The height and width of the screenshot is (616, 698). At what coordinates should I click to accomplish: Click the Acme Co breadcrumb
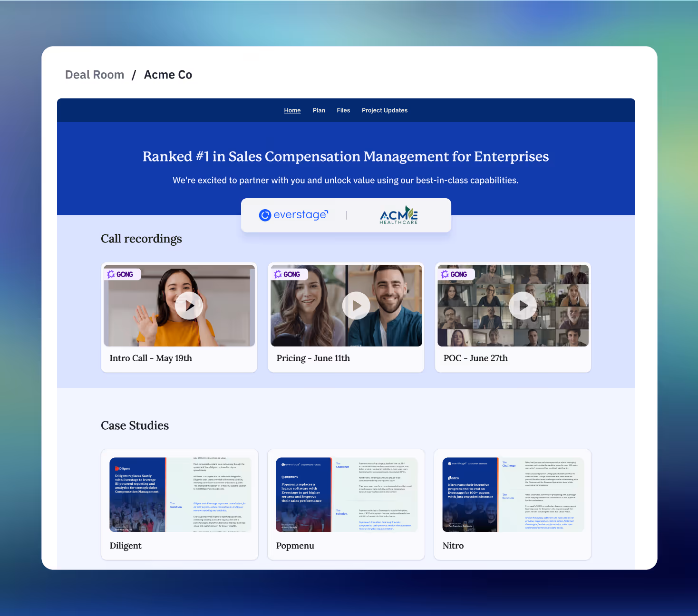click(168, 75)
